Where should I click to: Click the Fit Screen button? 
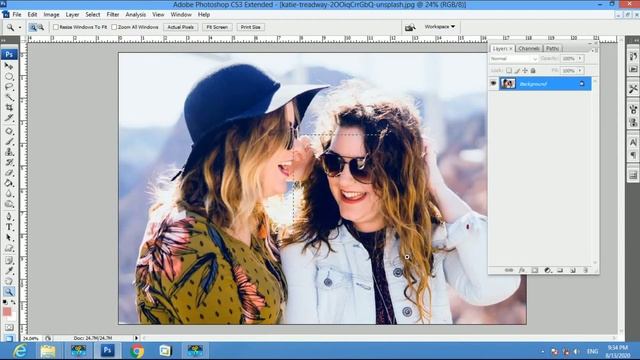[x=217, y=27]
